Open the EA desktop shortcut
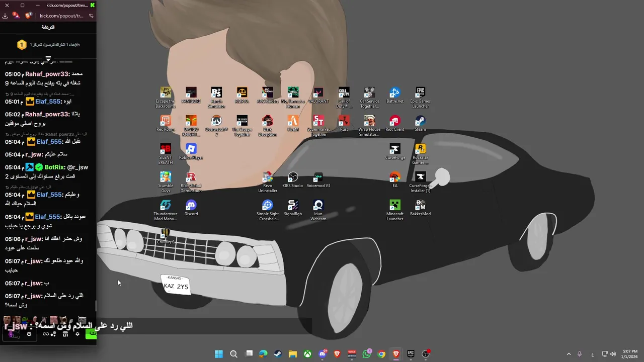The height and width of the screenshot is (362, 644). (x=395, y=180)
